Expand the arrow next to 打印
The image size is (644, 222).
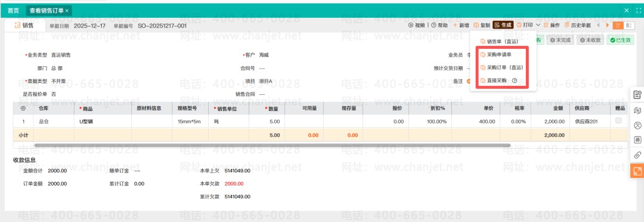pos(538,25)
